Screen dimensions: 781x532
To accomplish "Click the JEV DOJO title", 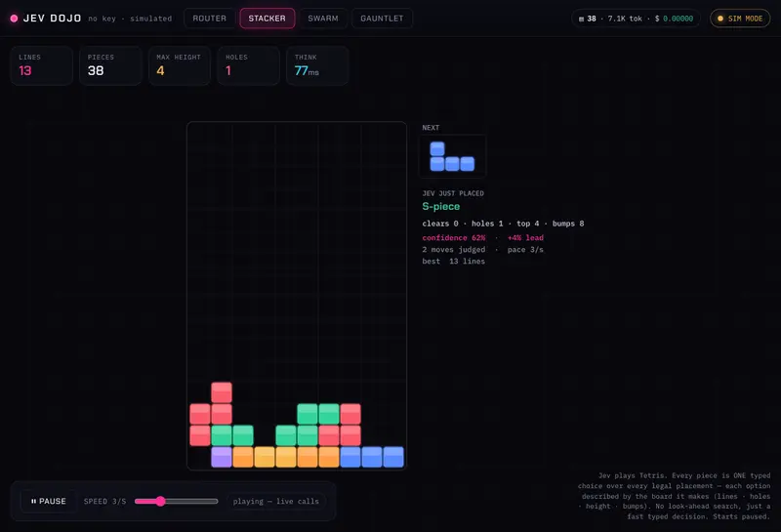I will click(x=52, y=19).
